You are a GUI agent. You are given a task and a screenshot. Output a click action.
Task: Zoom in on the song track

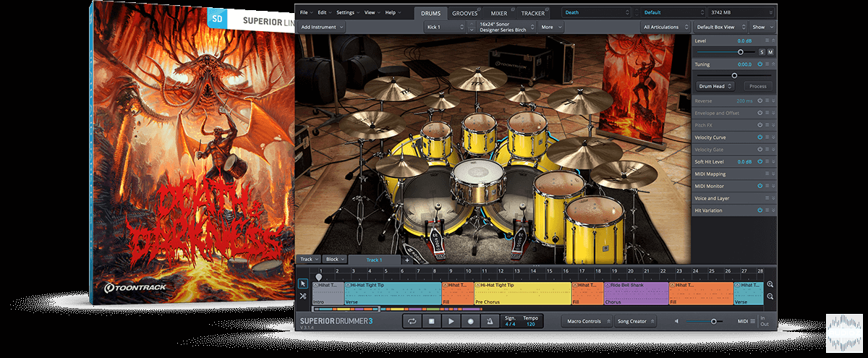click(770, 284)
